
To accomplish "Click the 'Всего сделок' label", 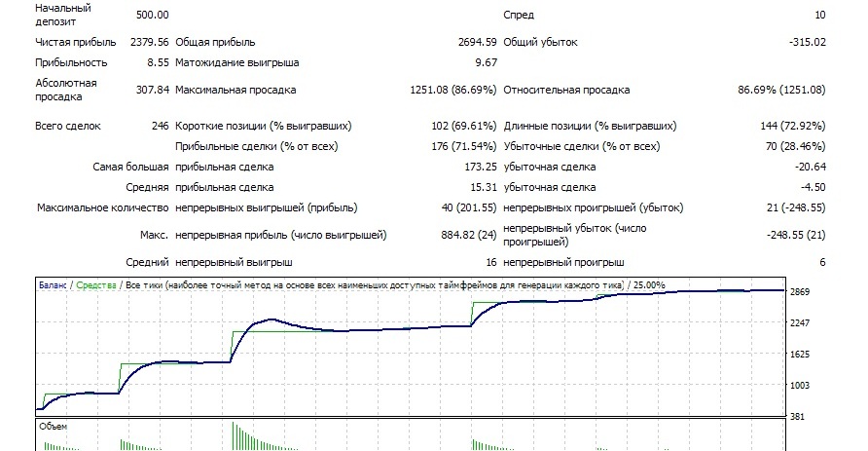I will (67, 126).
